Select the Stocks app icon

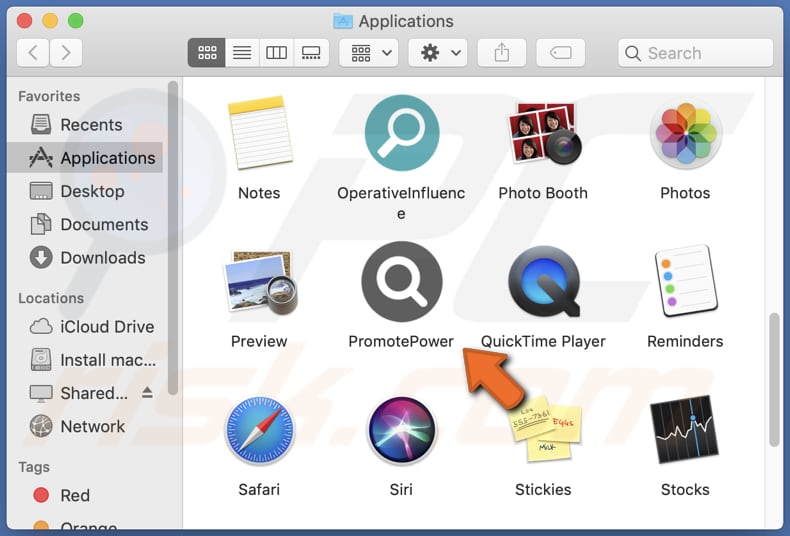[685, 429]
